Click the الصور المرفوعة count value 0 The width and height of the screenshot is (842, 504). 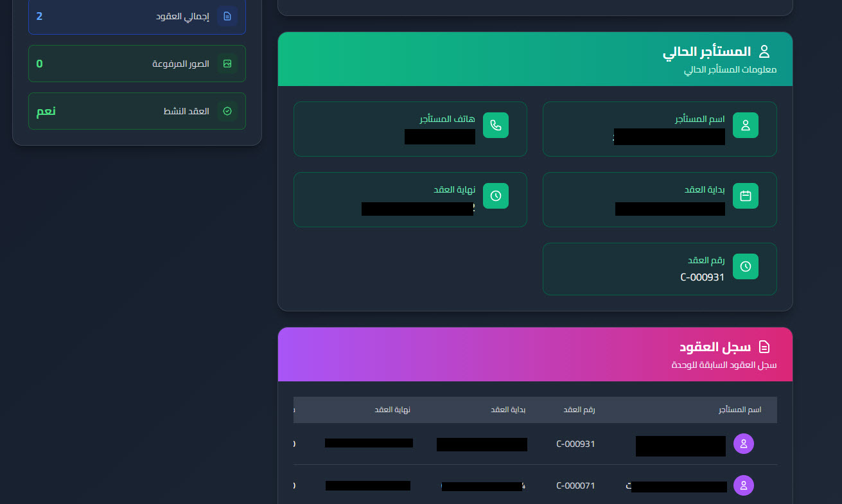click(39, 64)
